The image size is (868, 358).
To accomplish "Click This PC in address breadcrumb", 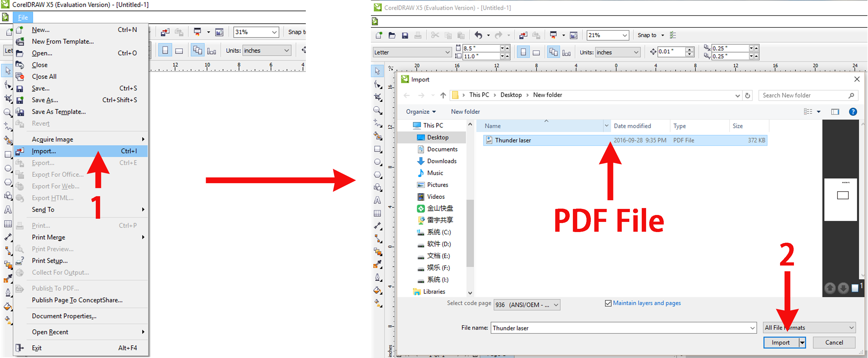I will pyautogui.click(x=479, y=95).
